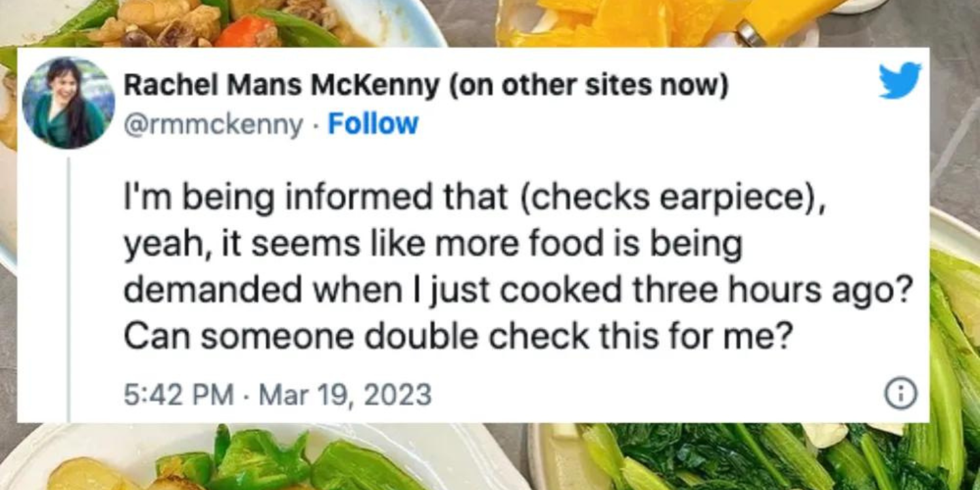The width and height of the screenshot is (980, 490).
Task: Open the tweet info circle icon
Action: [901, 395]
